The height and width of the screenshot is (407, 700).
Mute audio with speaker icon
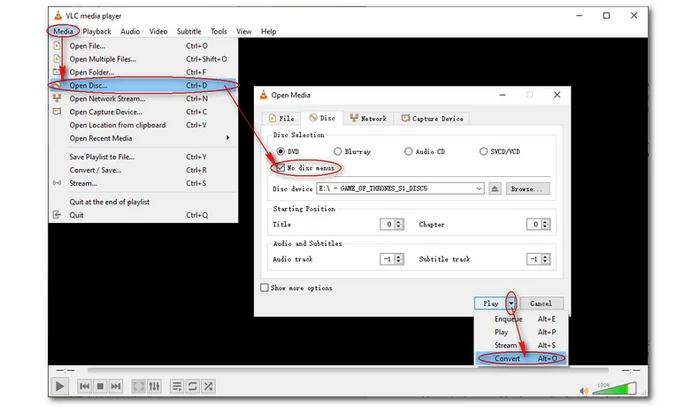click(584, 391)
